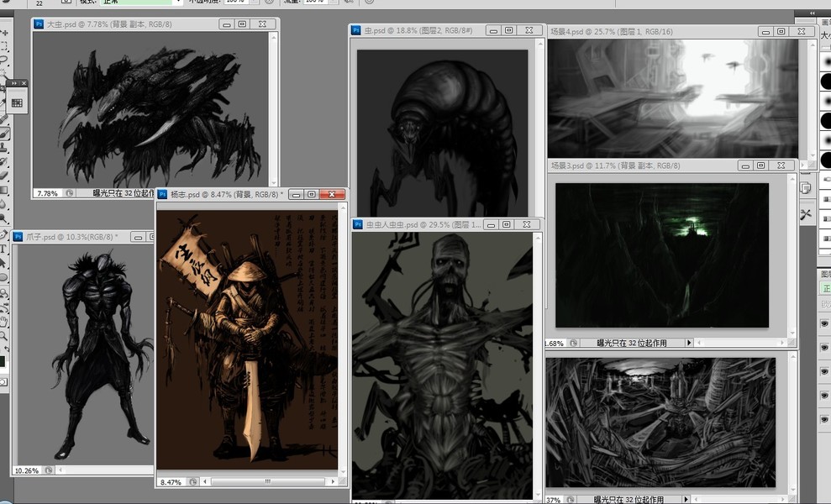This screenshot has width=831, height=504.
Task: Expand the small floating panel with double arrows
Action: (x=13, y=83)
